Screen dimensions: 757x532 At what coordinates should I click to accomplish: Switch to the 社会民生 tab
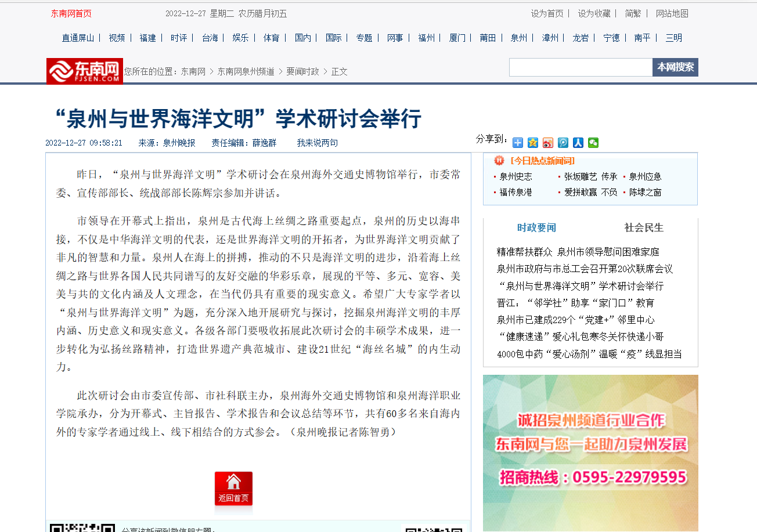point(644,227)
